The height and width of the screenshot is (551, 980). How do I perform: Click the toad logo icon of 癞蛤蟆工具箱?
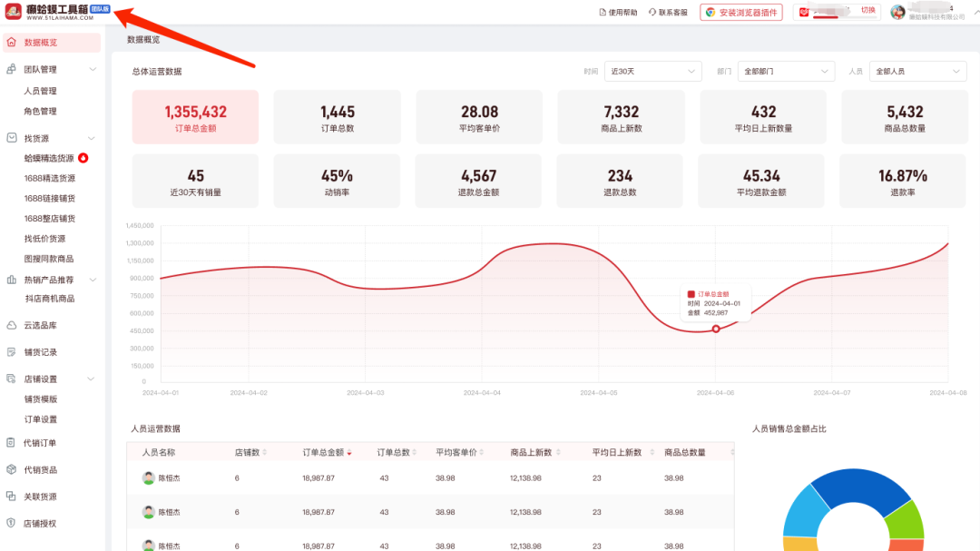coord(13,11)
